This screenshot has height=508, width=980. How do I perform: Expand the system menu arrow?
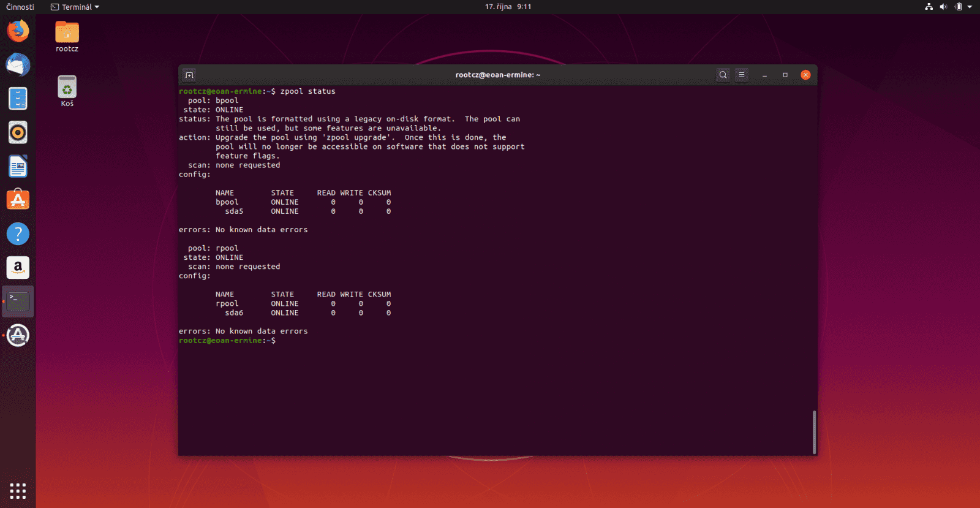[970, 7]
